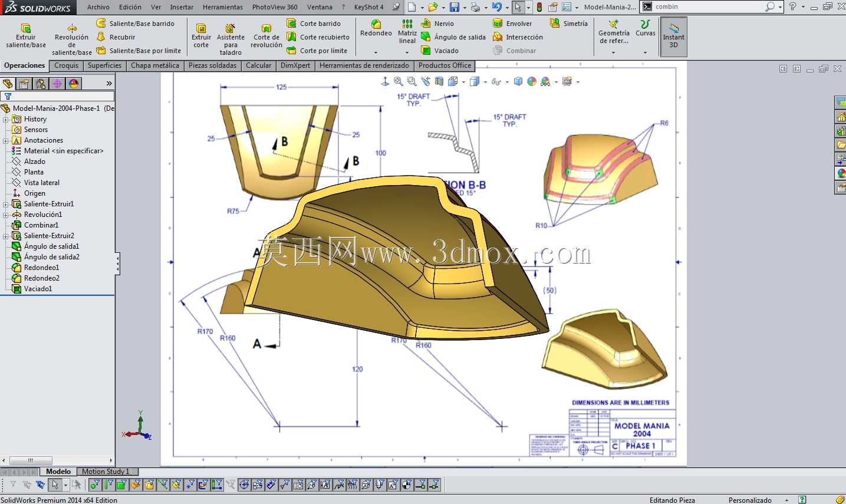Toggle the PropertyManager tab in left panel

[24, 84]
